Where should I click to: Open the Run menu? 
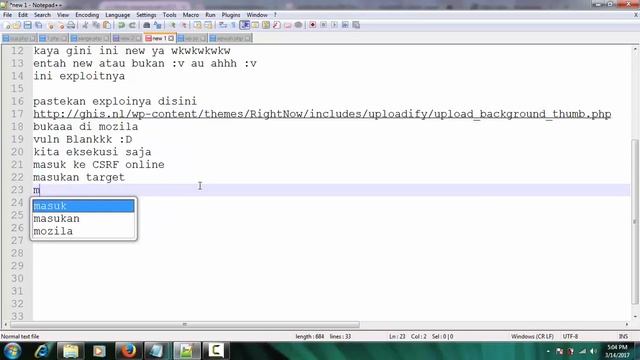pos(210,15)
